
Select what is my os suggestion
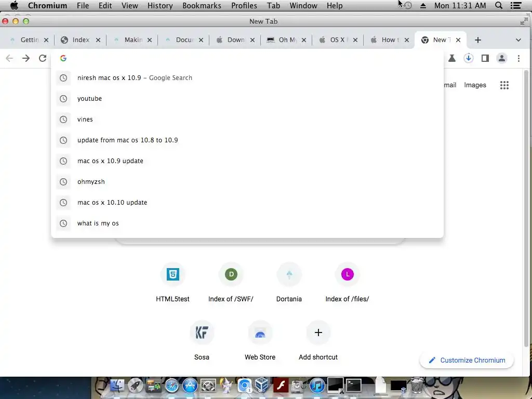pyautogui.click(x=247, y=223)
